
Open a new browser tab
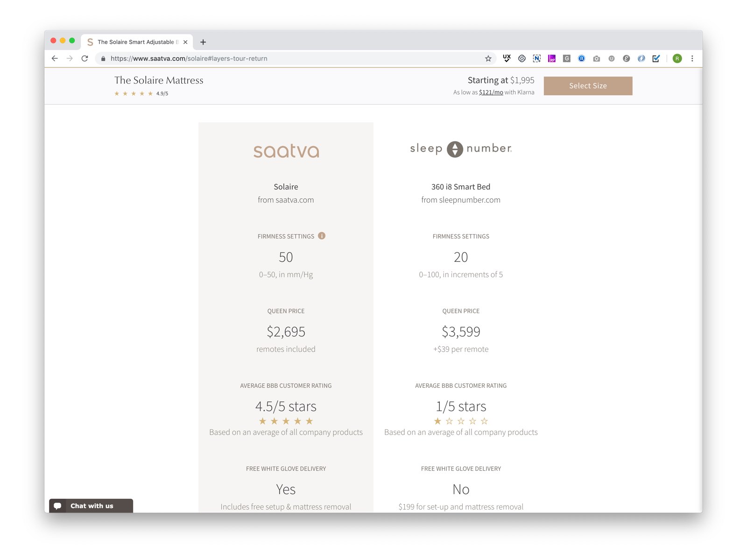[x=203, y=42]
